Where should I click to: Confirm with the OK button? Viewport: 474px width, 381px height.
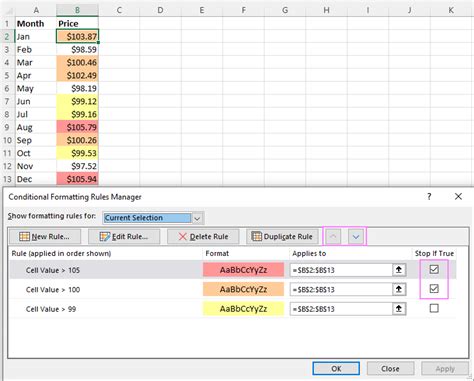point(336,369)
